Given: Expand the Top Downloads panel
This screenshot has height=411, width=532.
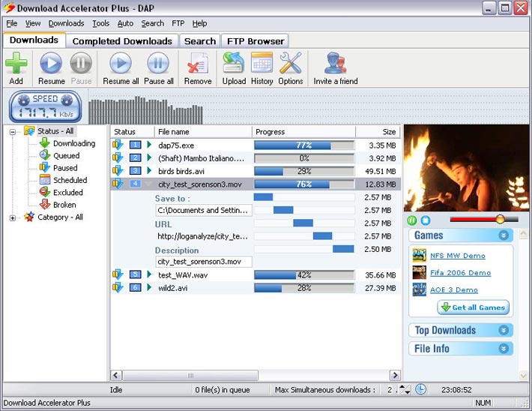Looking at the screenshot, I should click(x=504, y=330).
